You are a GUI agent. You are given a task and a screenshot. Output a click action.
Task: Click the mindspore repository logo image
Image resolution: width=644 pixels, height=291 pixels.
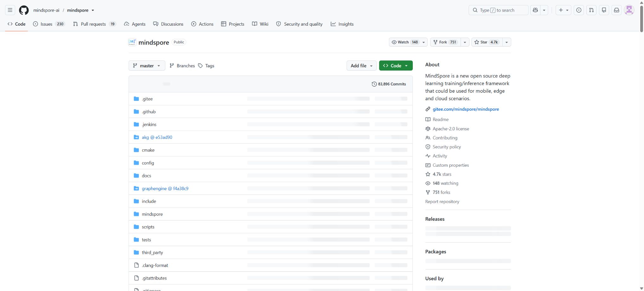click(132, 42)
